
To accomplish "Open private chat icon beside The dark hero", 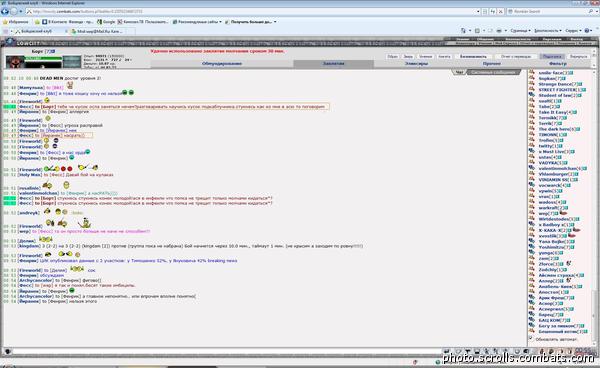I will click(x=532, y=129).
